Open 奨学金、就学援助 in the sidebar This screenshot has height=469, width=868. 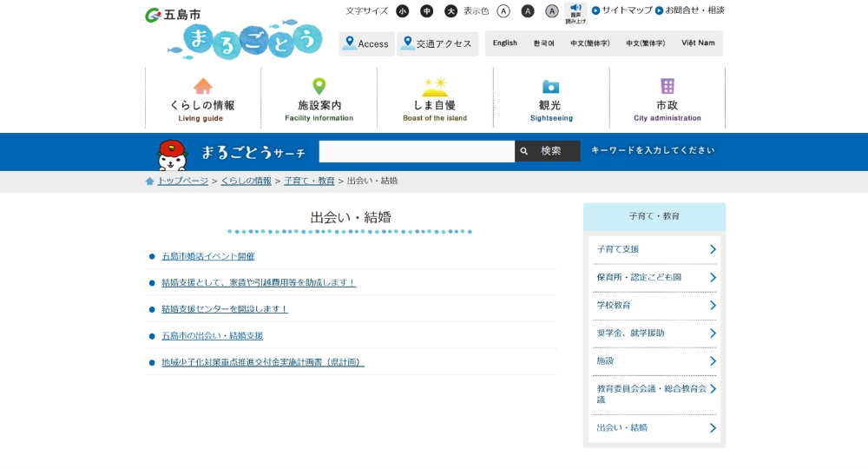(654, 334)
